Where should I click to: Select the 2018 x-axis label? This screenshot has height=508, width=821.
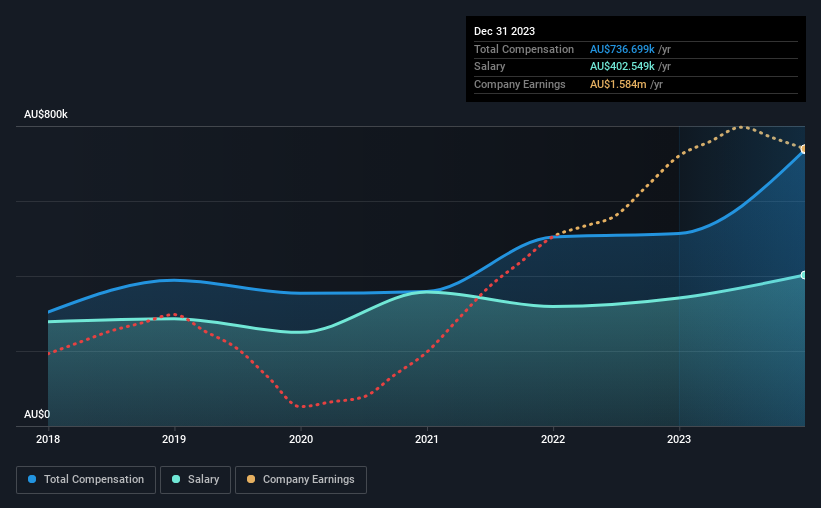[48, 439]
